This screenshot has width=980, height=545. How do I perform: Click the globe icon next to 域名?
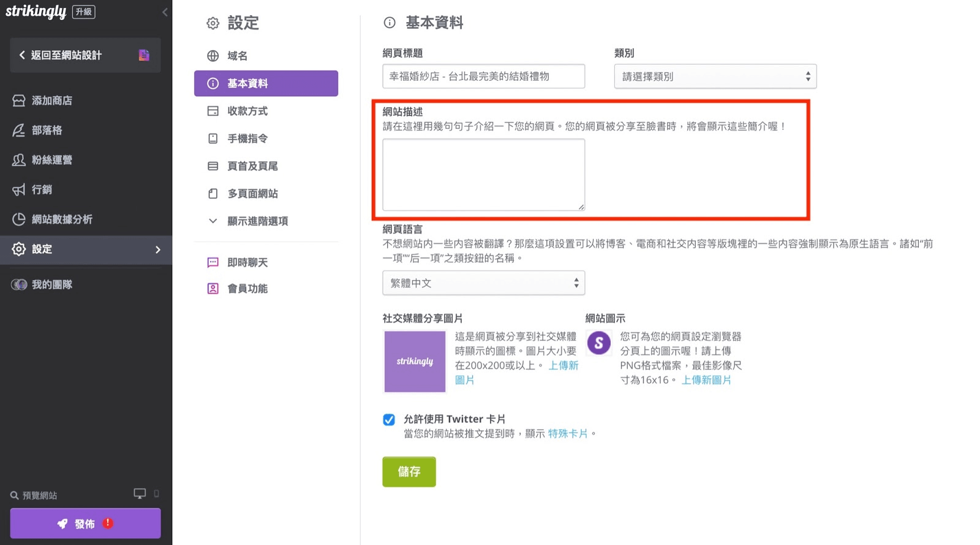213,56
